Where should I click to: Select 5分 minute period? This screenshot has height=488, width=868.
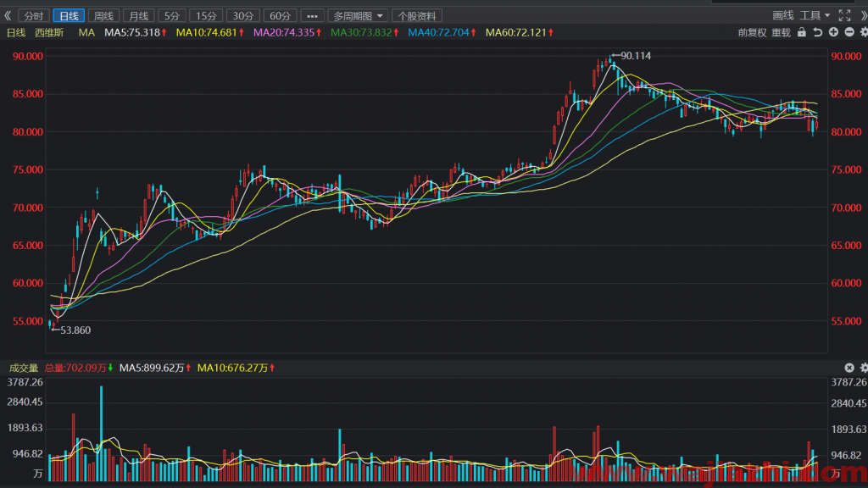coord(171,16)
